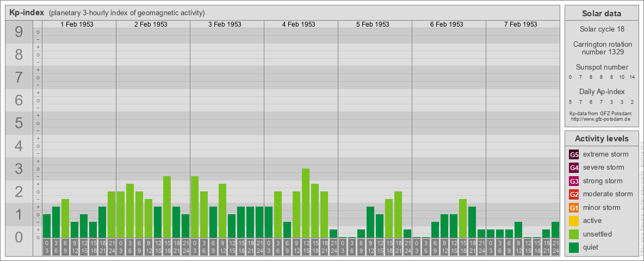Image resolution: width=644 pixels, height=261 pixels.
Task: Click the daily Ap-index value '2'
Action: (632, 102)
